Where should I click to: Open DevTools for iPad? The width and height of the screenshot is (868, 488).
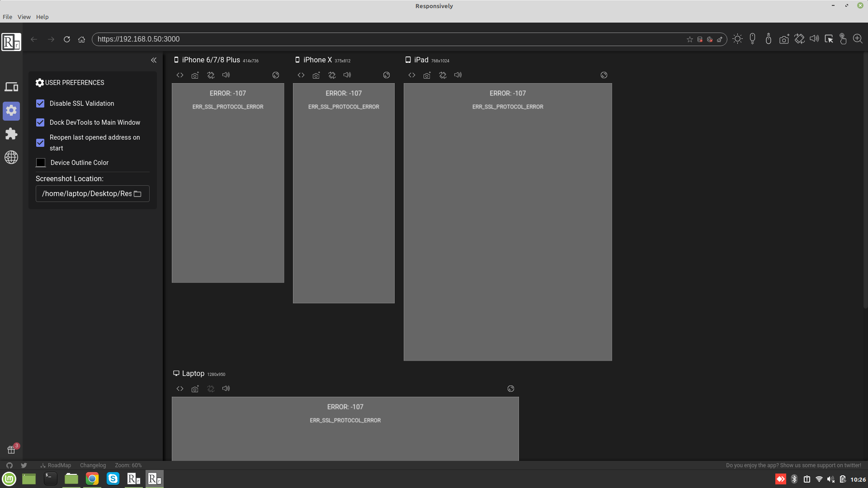(412, 75)
